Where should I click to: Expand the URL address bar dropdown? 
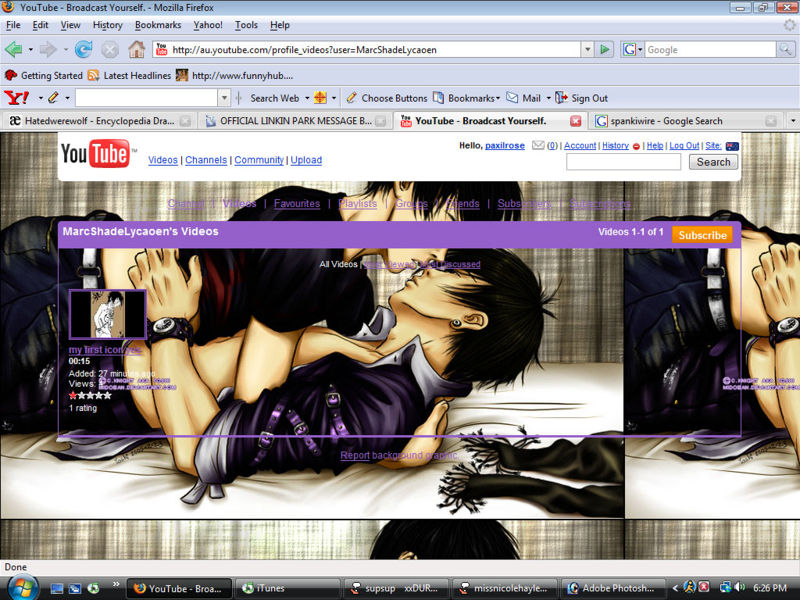click(x=587, y=49)
